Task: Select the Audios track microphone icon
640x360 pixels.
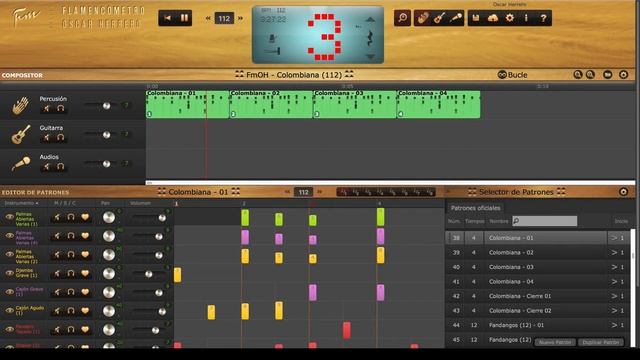Action: [x=20, y=164]
